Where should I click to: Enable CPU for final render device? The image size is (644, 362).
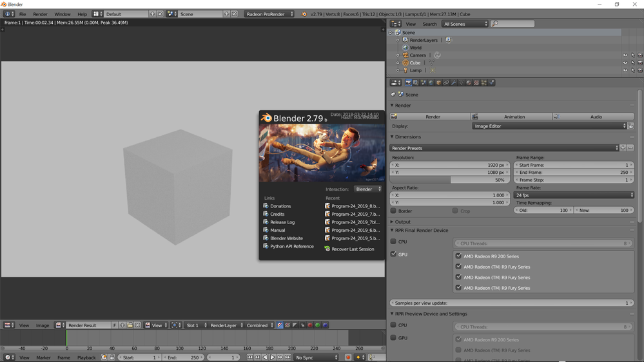click(393, 242)
